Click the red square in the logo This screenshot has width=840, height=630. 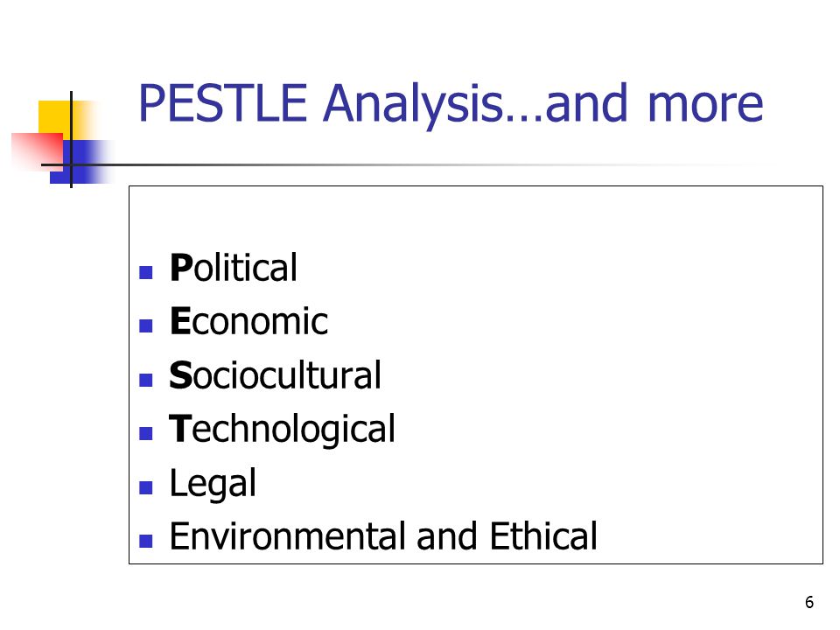click(x=37, y=151)
